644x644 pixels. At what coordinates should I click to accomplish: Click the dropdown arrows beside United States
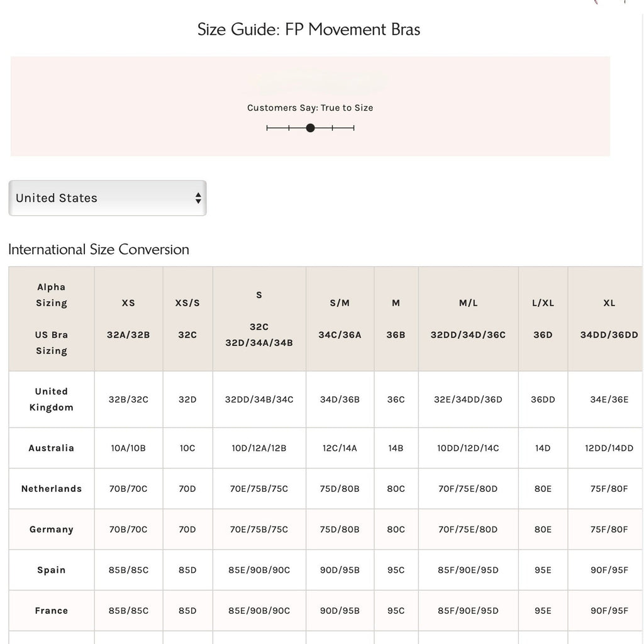click(x=198, y=198)
